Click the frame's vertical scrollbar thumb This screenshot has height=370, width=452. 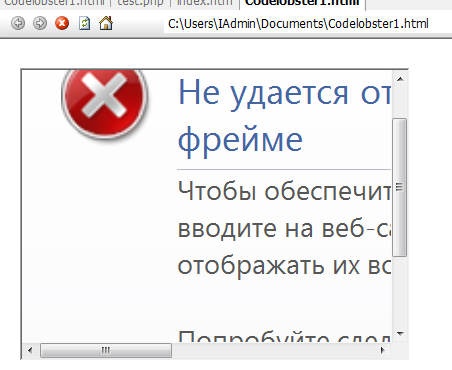tap(399, 187)
